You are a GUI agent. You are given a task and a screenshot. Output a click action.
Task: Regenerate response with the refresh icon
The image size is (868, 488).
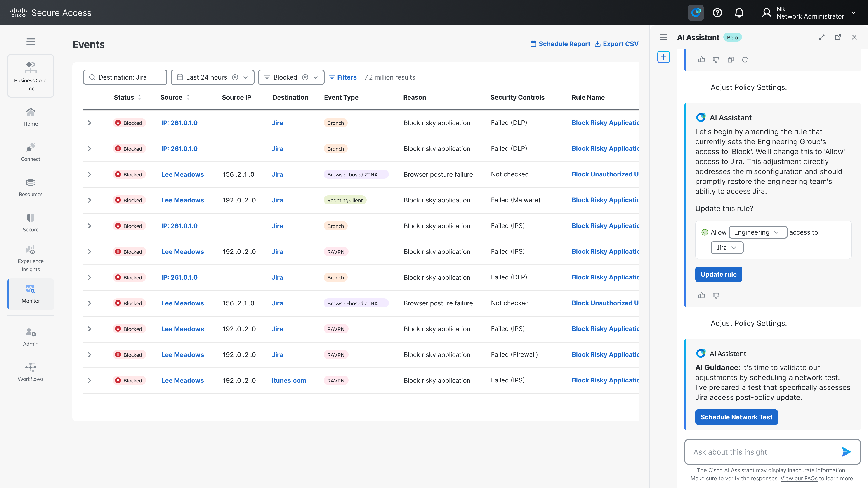(745, 60)
